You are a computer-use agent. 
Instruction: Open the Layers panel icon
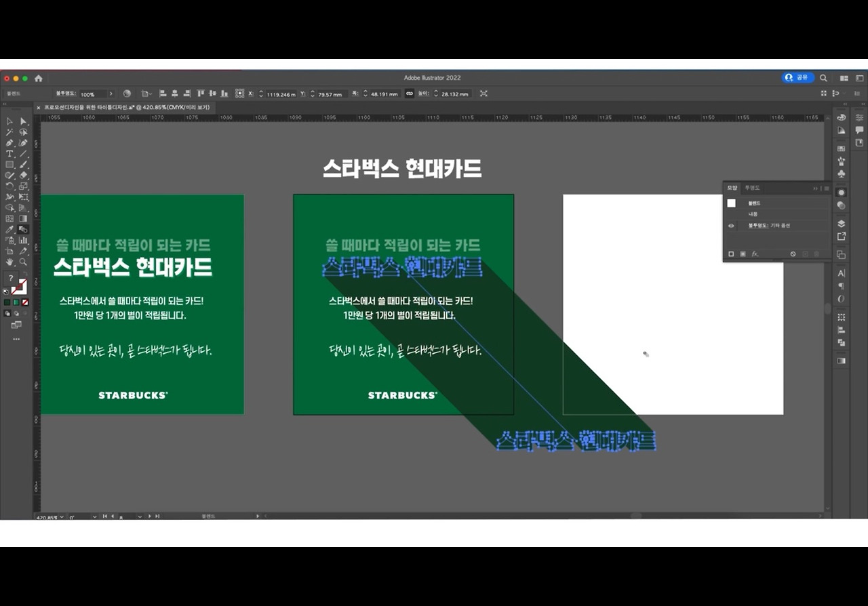(842, 223)
